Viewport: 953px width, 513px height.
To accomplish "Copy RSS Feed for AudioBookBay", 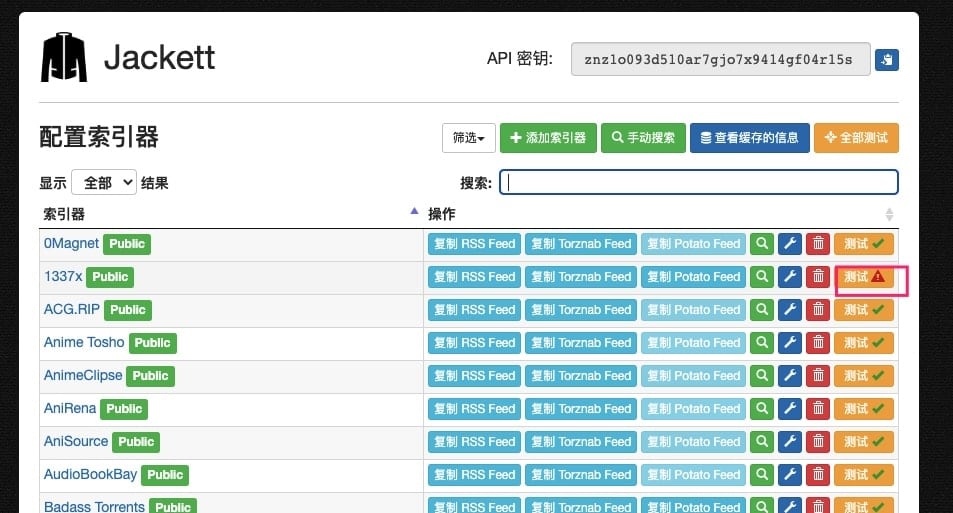I will point(474,475).
